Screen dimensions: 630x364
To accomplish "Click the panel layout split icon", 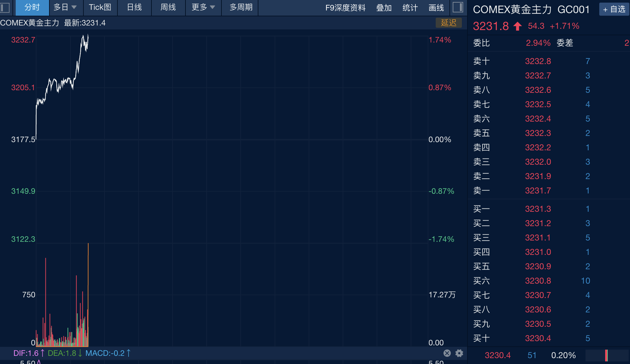I will (459, 7).
